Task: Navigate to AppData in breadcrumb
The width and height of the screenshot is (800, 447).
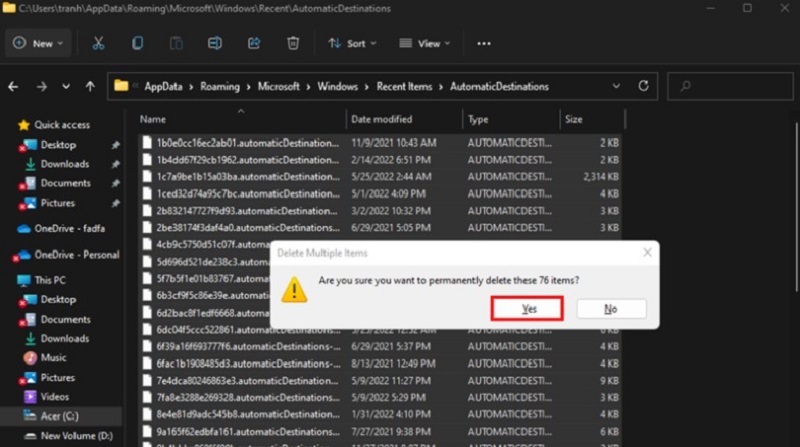Action: [x=163, y=87]
